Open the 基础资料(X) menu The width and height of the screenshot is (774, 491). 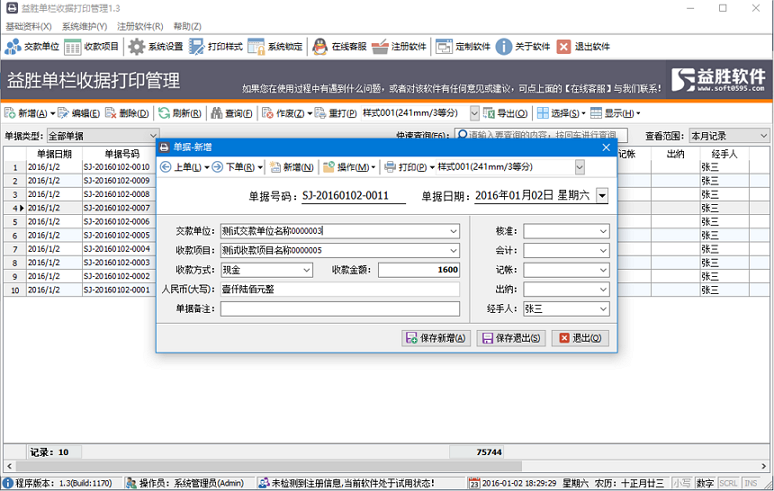(x=29, y=26)
